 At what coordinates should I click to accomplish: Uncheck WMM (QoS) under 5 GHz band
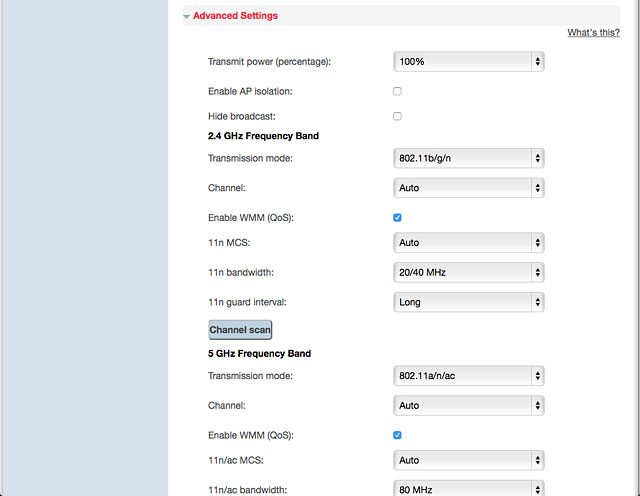pyautogui.click(x=397, y=435)
